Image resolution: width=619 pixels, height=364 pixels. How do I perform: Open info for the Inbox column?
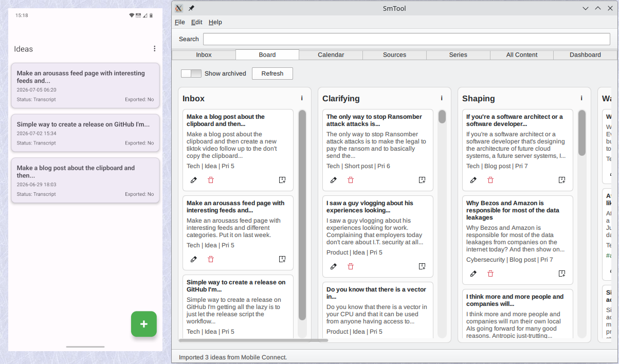click(302, 98)
